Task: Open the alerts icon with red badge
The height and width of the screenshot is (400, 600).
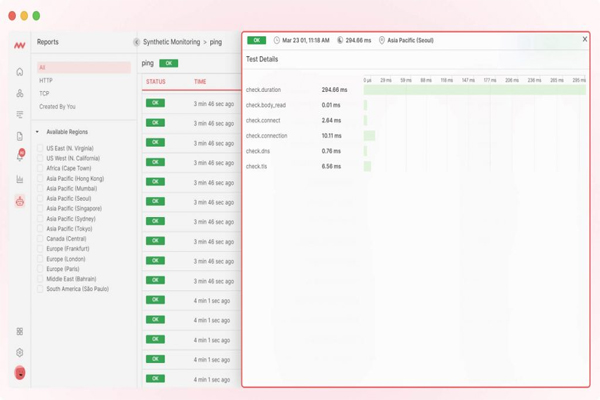Action: (20, 157)
